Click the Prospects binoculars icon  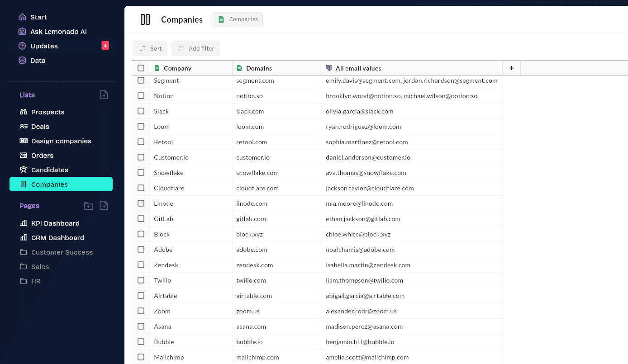[24, 112]
